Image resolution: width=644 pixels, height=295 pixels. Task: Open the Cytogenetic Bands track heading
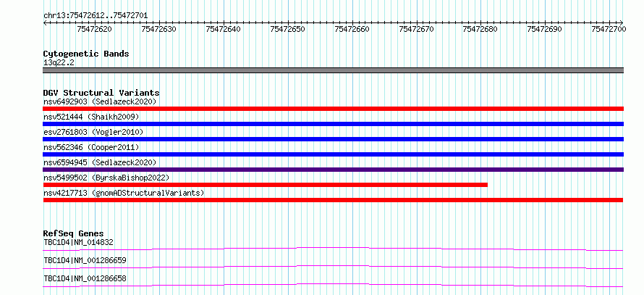(x=86, y=54)
